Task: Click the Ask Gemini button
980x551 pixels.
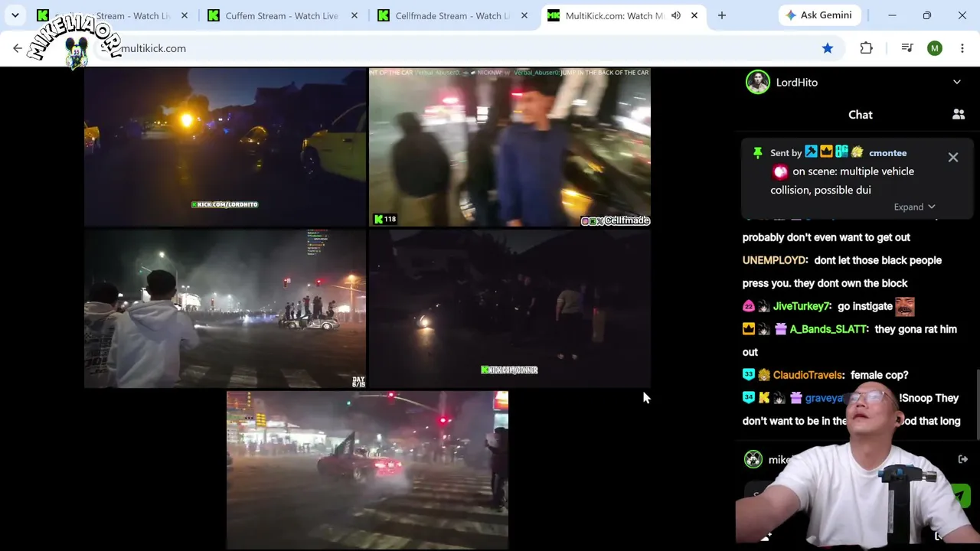Action: [x=818, y=15]
